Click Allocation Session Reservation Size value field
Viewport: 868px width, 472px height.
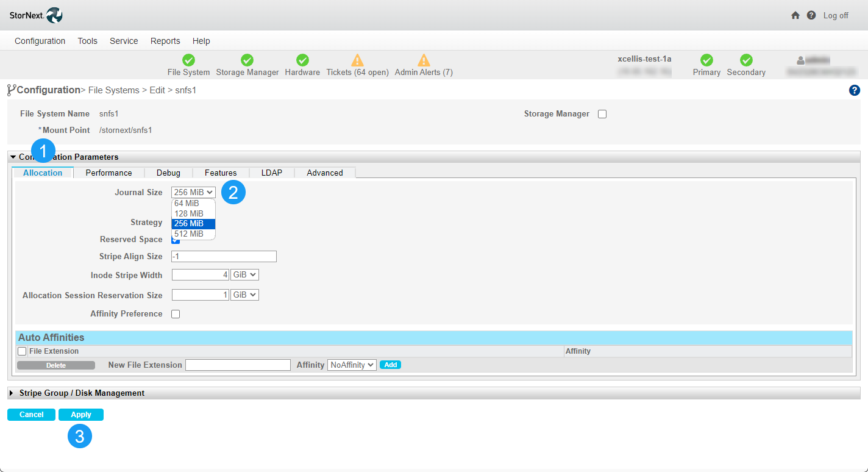click(201, 295)
